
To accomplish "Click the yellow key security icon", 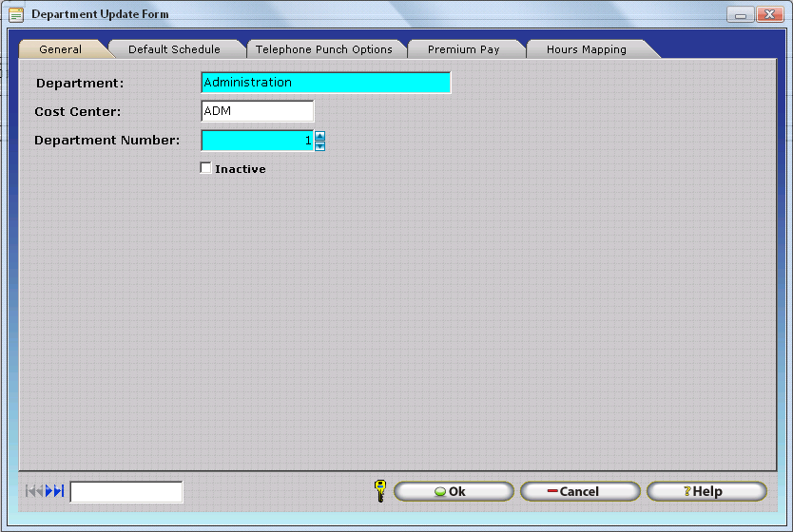I will click(379, 491).
